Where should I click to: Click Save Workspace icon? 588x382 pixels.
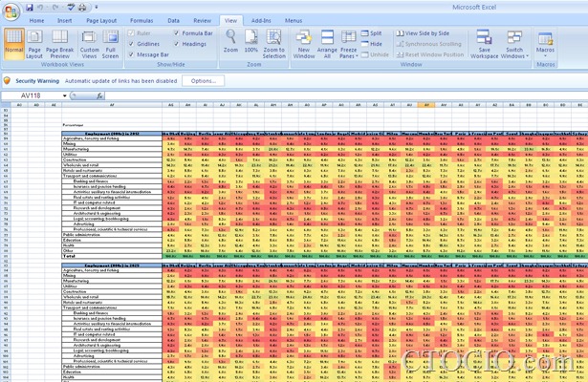click(x=485, y=44)
